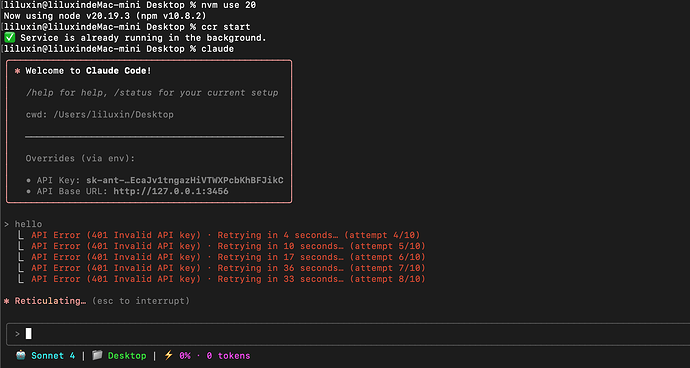Click the "Overrides (via env):" label
This screenshot has height=368, width=690.
click(80, 158)
